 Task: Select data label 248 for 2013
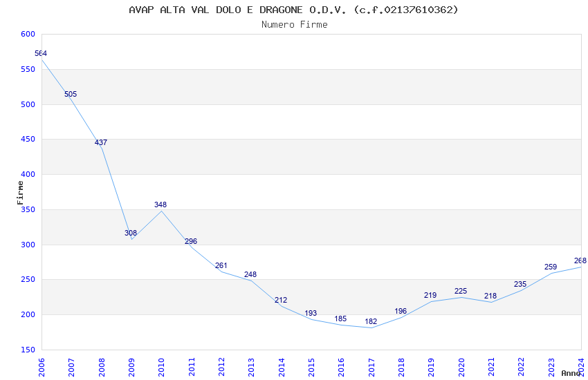point(250,275)
